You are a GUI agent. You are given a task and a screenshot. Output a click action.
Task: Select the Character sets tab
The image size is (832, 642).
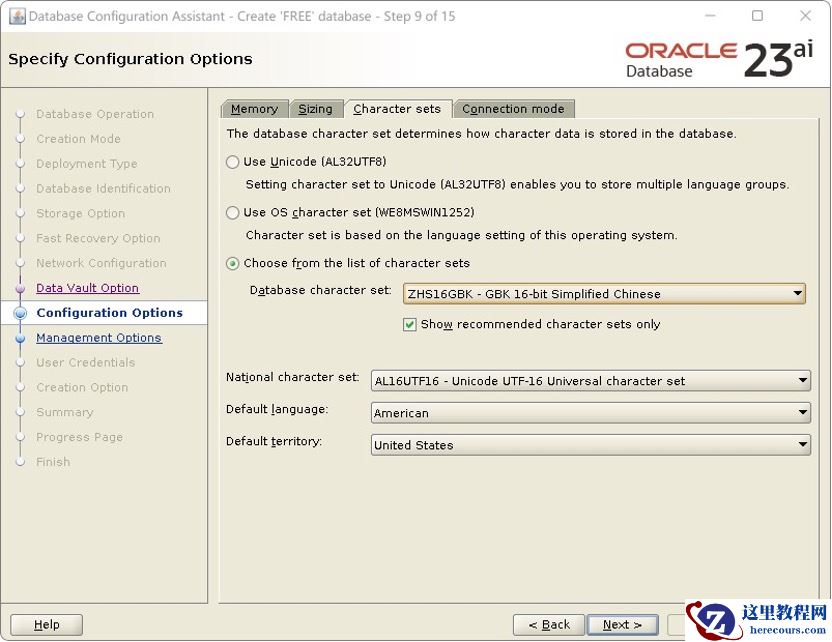[x=397, y=109]
